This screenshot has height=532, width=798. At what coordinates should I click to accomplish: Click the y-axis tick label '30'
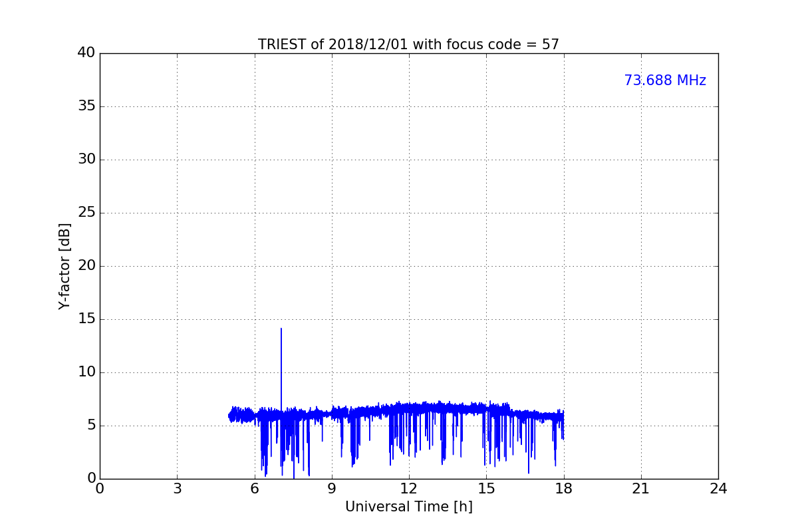coord(86,160)
